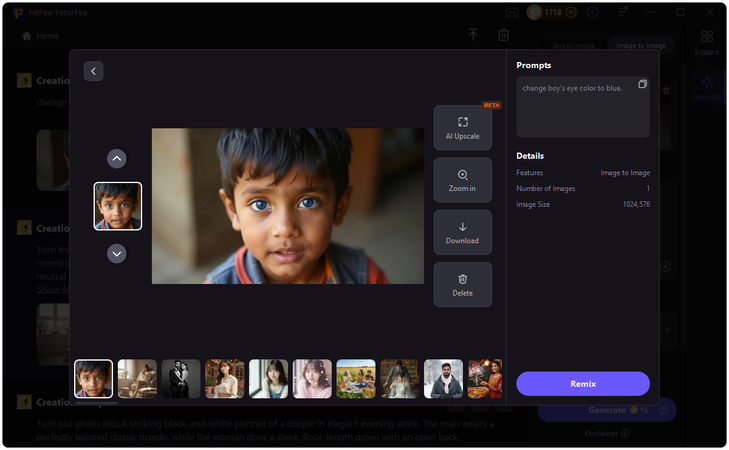Screen dimensions: 729x450
Task: Click the back arrow in the preview dialog
Action: (x=93, y=71)
